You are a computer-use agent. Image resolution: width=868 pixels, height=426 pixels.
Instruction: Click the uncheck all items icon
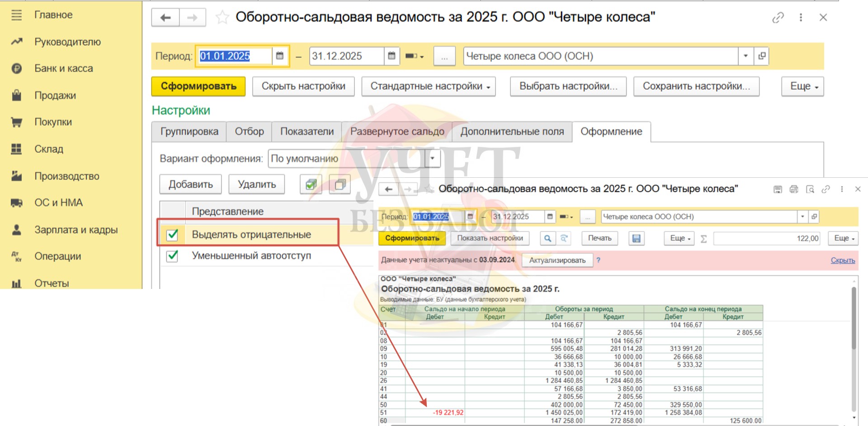(x=340, y=185)
